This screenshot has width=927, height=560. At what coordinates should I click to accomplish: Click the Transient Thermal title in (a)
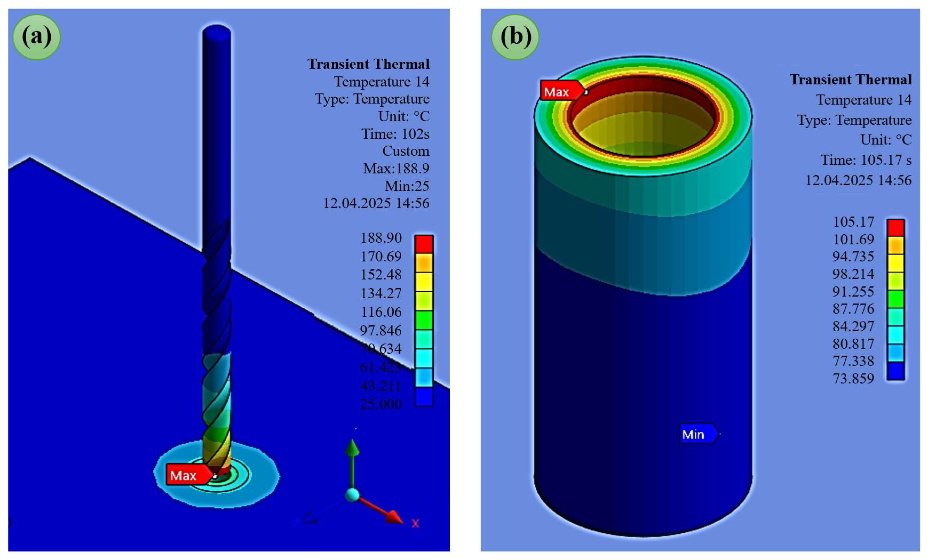click(x=368, y=64)
